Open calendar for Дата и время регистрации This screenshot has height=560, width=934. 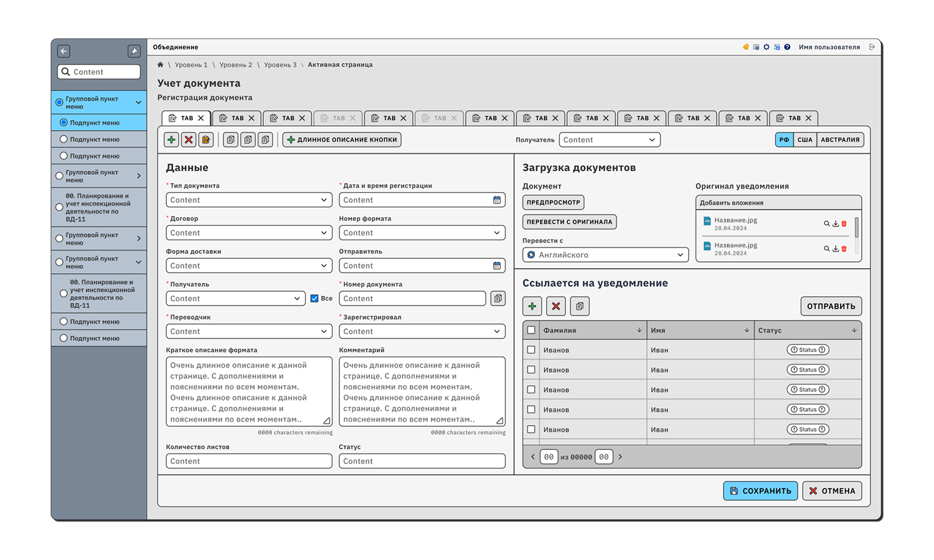[497, 200]
